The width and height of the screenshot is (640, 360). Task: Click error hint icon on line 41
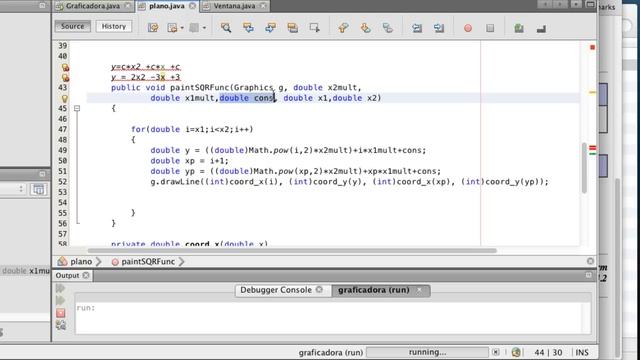tap(65, 67)
